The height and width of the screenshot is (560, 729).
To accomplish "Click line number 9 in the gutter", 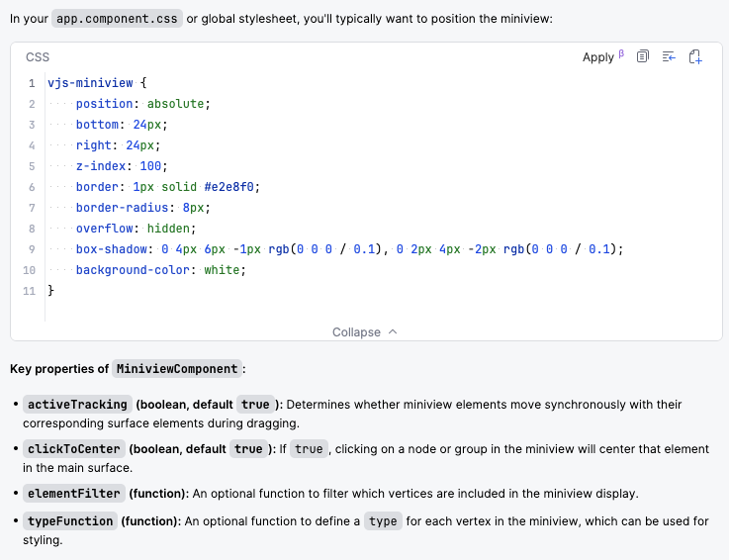I will (x=32, y=249).
